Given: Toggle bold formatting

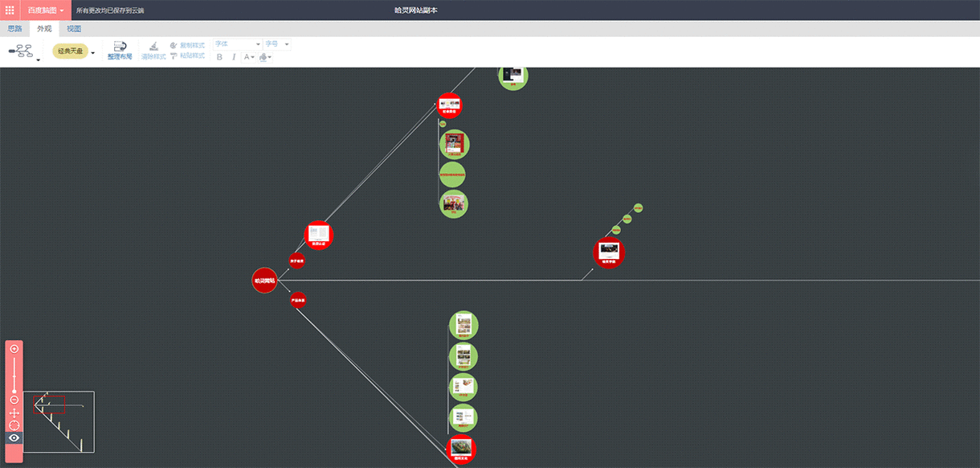Looking at the screenshot, I should (x=219, y=57).
